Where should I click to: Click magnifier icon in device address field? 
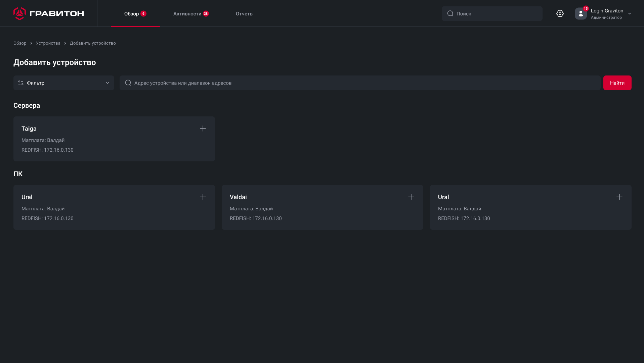click(x=128, y=83)
